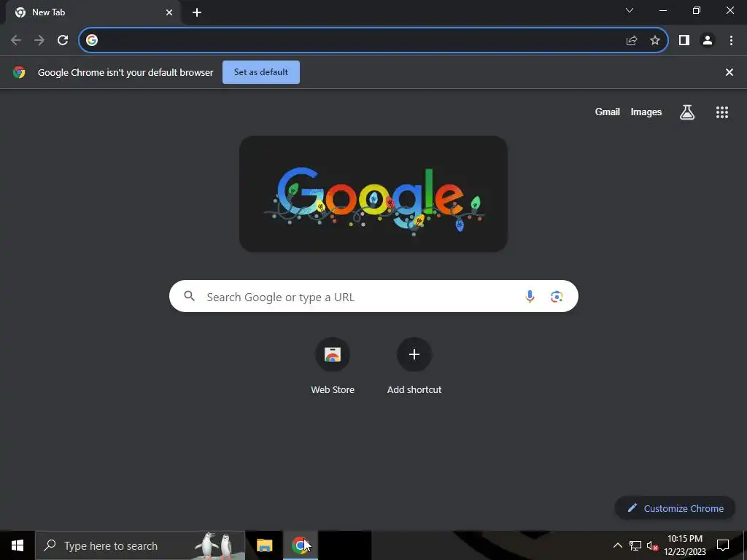Open the Google apps grid

722,112
